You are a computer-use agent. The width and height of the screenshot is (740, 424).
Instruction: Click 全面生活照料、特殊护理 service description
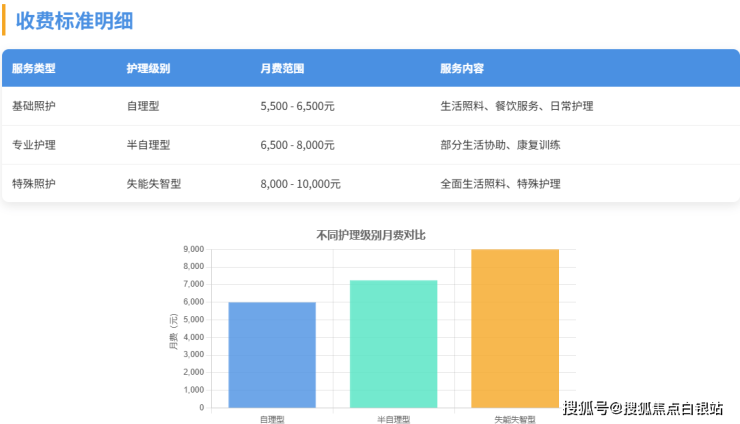click(x=500, y=184)
